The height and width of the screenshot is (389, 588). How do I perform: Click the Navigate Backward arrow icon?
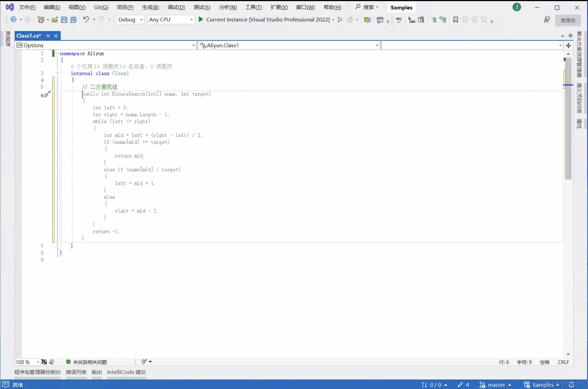tap(13, 19)
